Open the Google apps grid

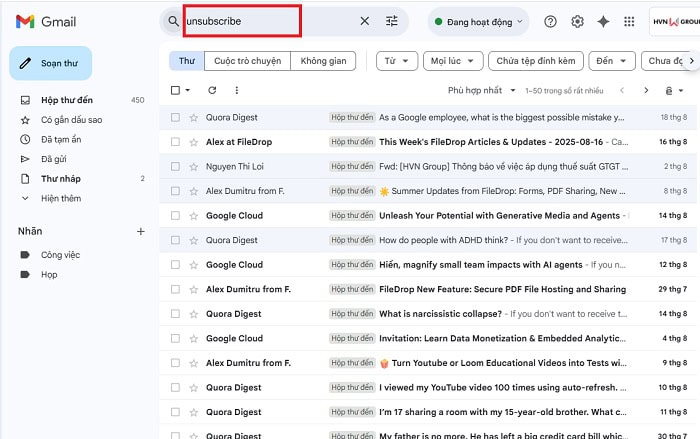[629, 21]
